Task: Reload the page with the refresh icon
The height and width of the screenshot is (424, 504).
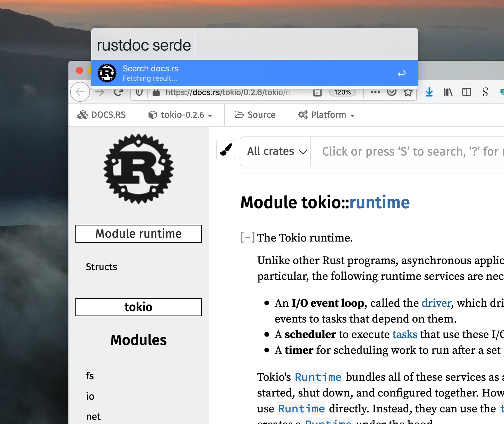Action: pos(118,92)
